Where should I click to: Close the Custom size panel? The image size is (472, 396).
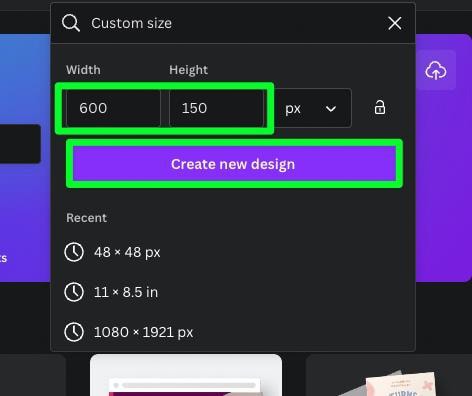[395, 23]
